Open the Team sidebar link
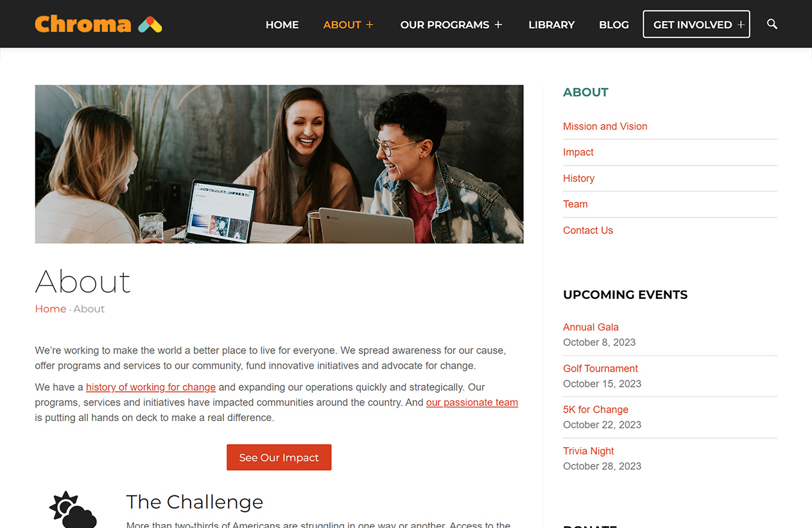The image size is (812, 528). pos(575,204)
